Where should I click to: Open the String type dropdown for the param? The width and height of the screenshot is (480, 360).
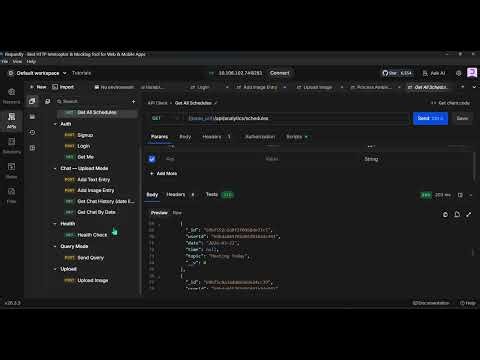point(371,159)
